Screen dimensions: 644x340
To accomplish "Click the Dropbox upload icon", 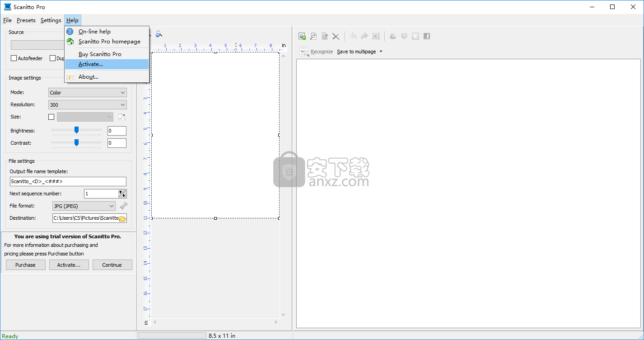I will [404, 36].
